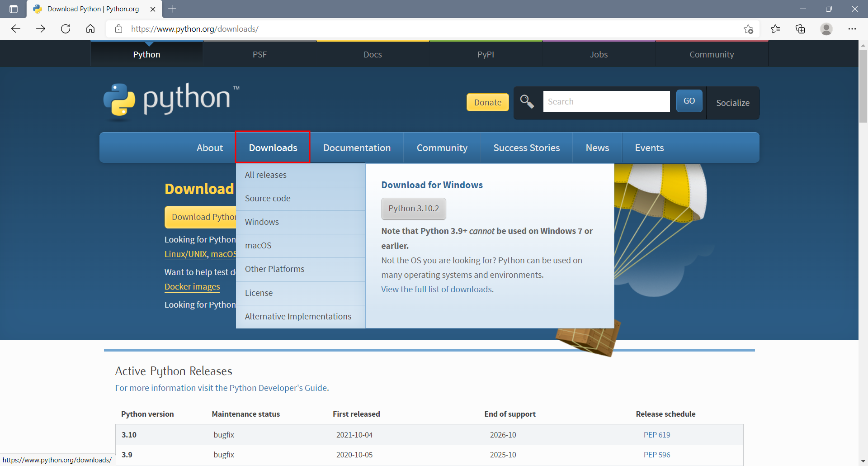Viewport: 868px width, 466px height.
Task: Click the Python 3.10.2 download button
Action: click(414, 209)
